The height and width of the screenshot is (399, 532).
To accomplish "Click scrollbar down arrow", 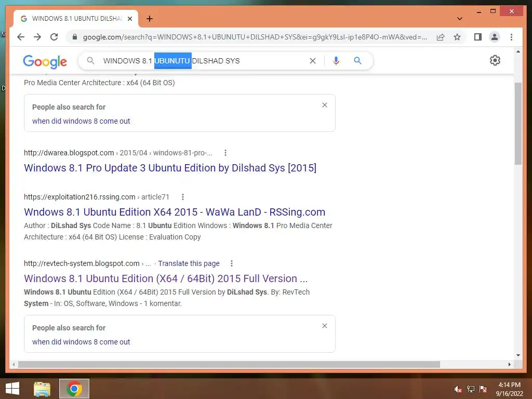I will coord(518,355).
